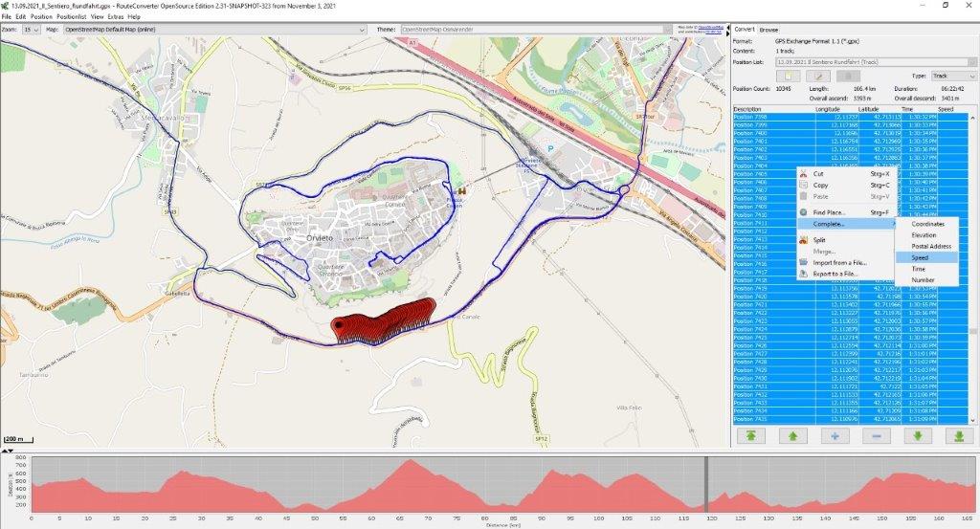
Task: Select Export to a File in context menu
Action: pyautogui.click(x=839, y=274)
